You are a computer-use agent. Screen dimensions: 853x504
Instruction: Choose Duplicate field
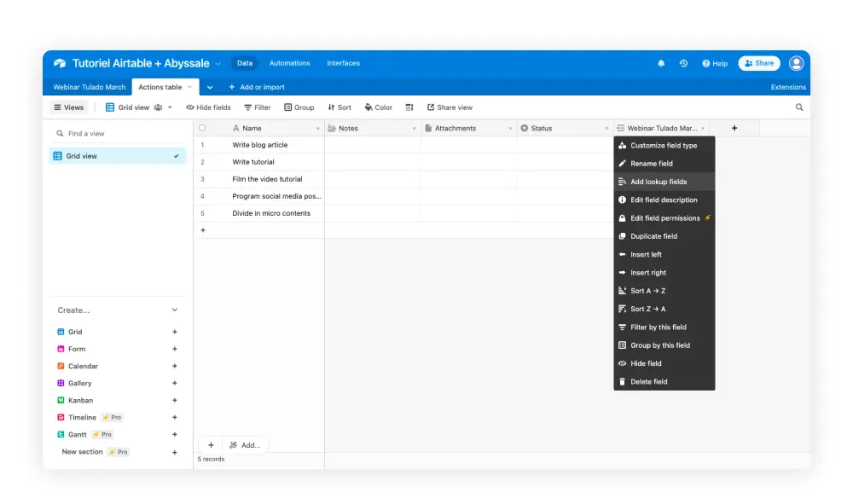[x=664, y=236]
